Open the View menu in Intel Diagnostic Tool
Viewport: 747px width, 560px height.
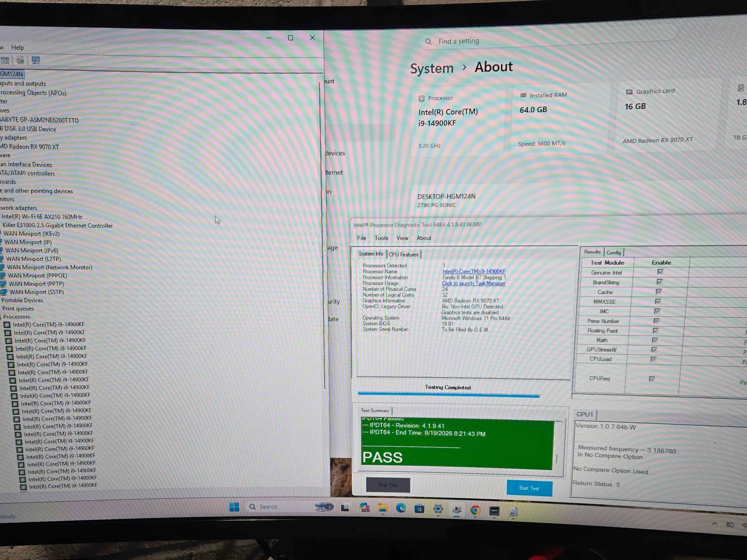tap(402, 238)
